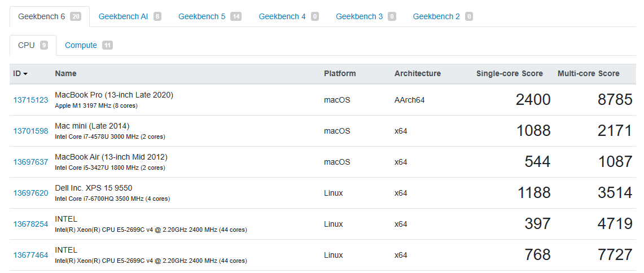Click the Multi-core Score column header
644x273 pixels.
coord(588,73)
